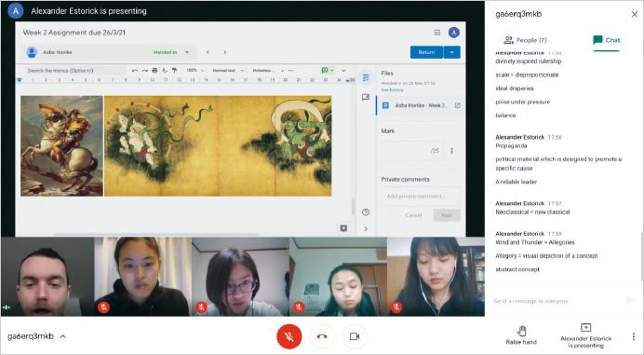The width and height of the screenshot is (644, 355).
Task: Click the paint format icon
Action: (175, 70)
